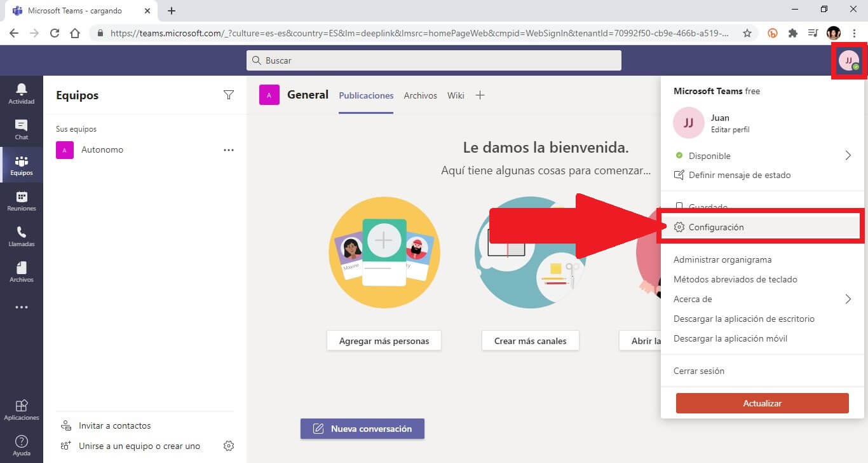The width and height of the screenshot is (868, 463).
Task: Open the Actividad bell icon
Action: [22, 93]
